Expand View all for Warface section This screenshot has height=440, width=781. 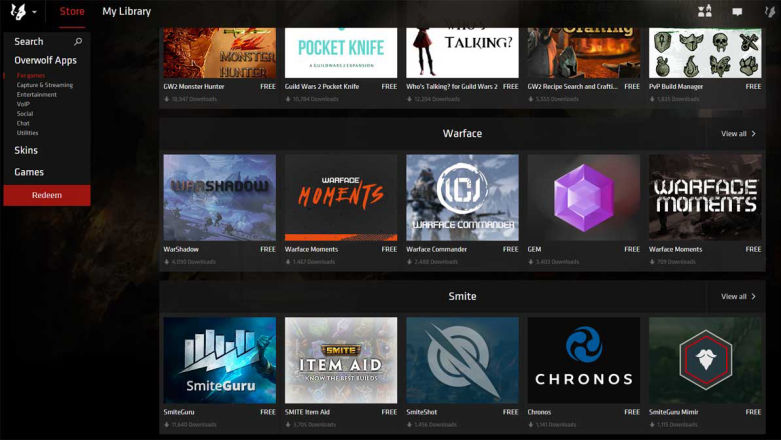[x=738, y=133]
